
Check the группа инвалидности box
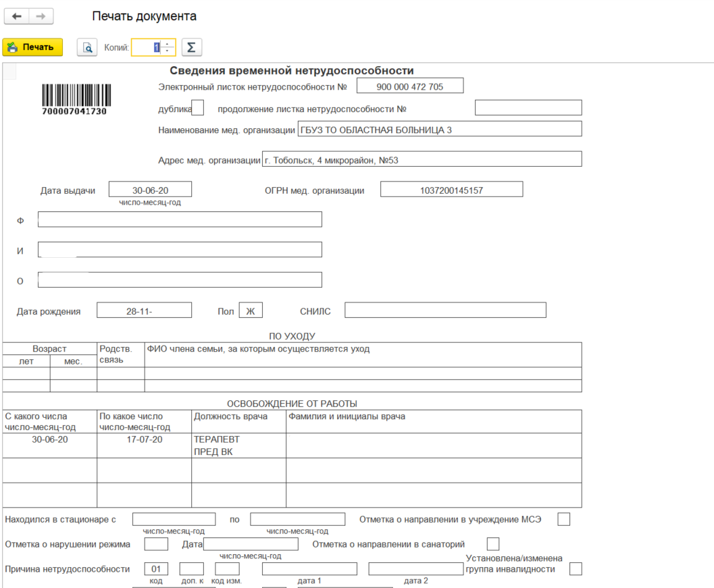pyautogui.click(x=576, y=569)
